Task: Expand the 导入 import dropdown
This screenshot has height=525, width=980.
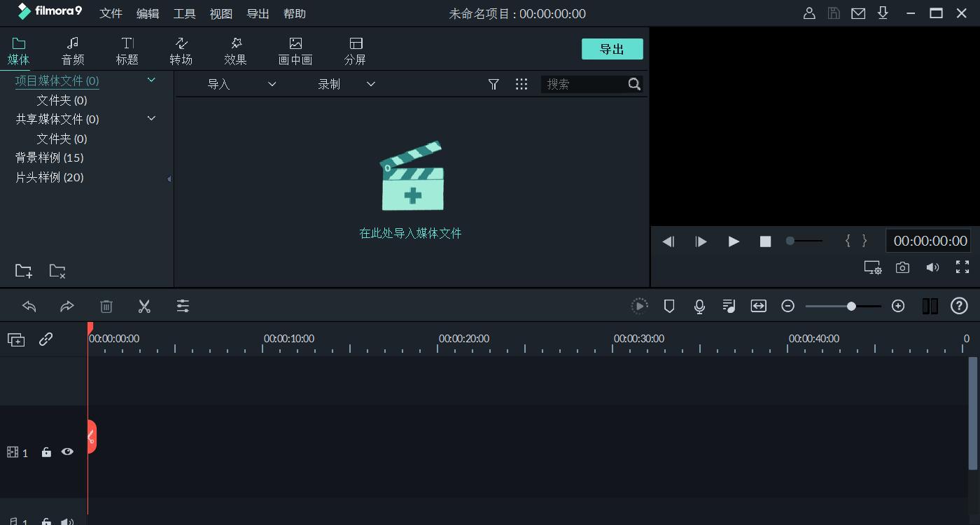Action: click(x=271, y=83)
